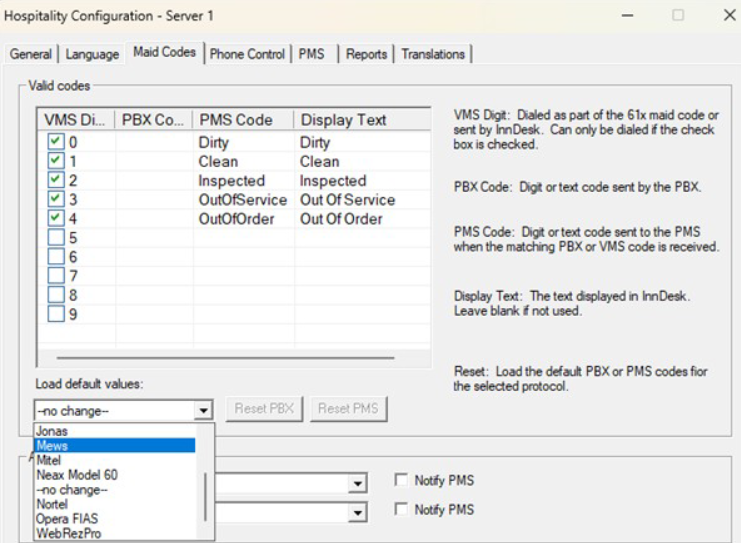Go to the PMS tab

(311, 54)
